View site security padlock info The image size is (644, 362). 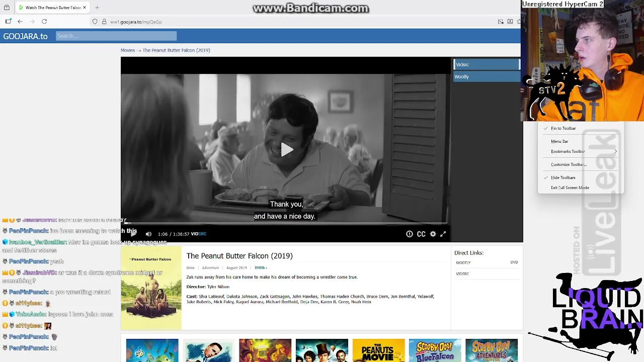(104, 22)
